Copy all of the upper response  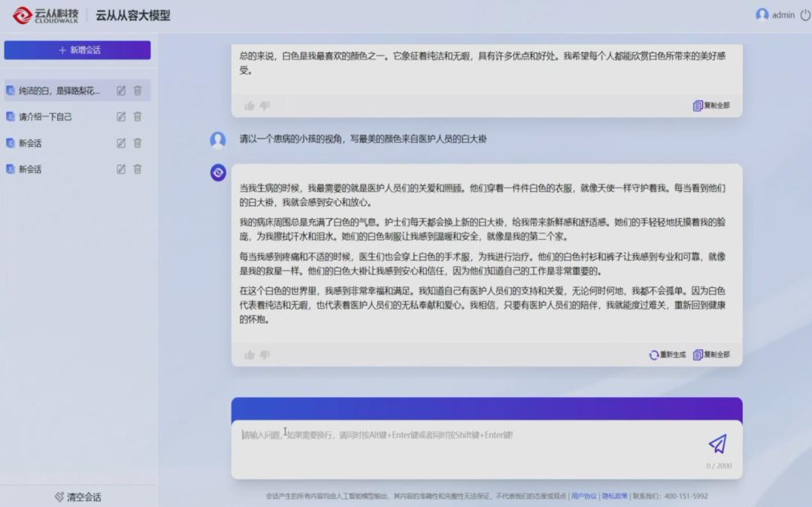click(x=711, y=106)
